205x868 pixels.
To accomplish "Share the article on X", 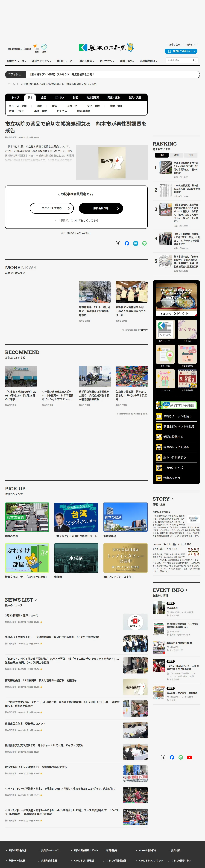I will [x=118, y=243].
